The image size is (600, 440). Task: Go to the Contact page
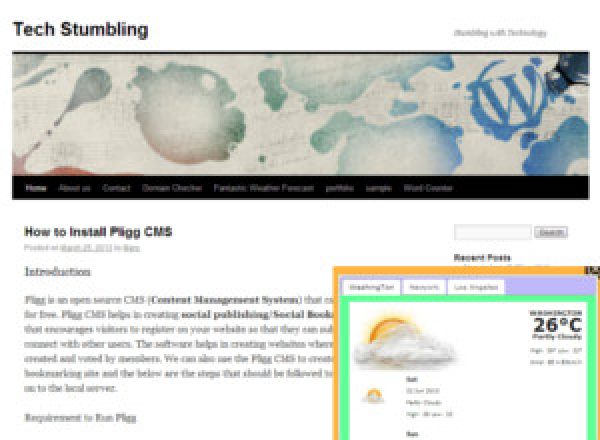point(116,188)
